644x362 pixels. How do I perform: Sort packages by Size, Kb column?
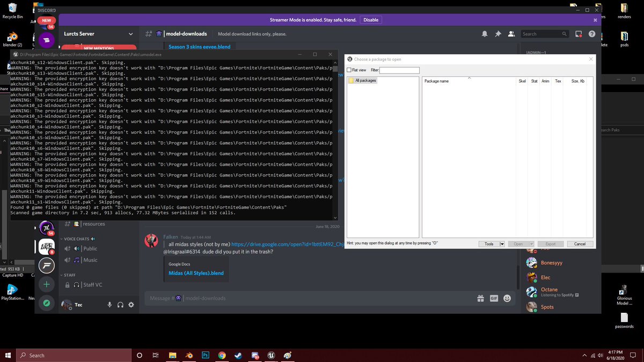pos(578,81)
